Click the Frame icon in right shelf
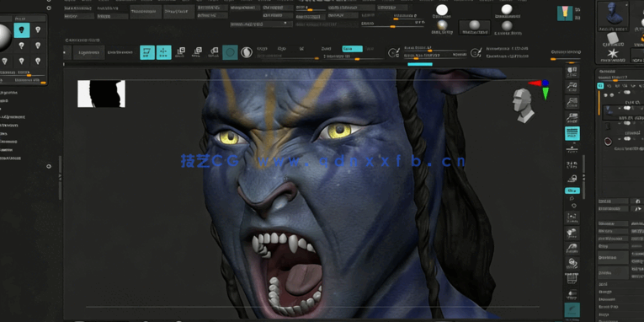Screen dimensions: 644x322 tap(572, 217)
